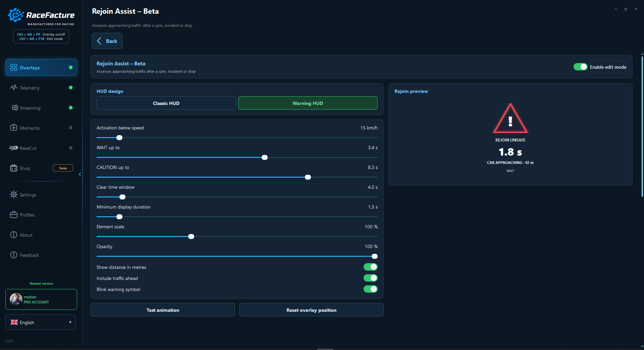644x350 pixels.
Task: Open Moments via its clip icon
Action: click(x=14, y=127)
